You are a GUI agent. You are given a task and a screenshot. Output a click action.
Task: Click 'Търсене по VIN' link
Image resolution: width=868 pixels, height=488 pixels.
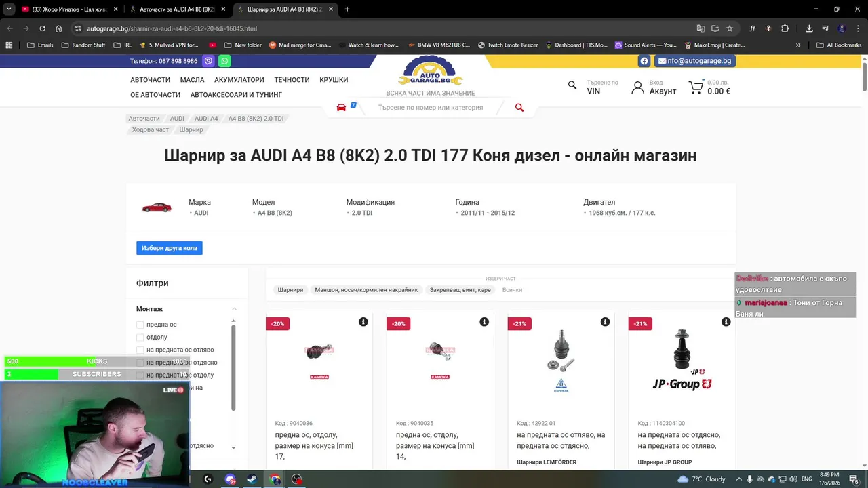602,87
